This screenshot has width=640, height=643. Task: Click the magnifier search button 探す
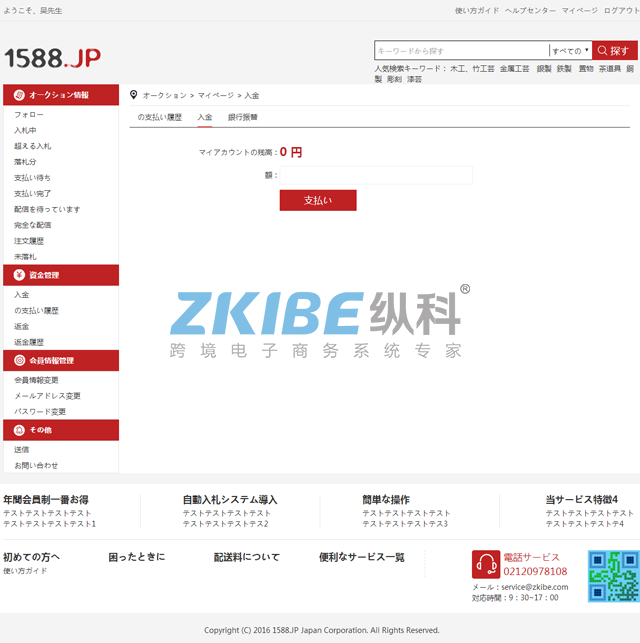[615, 50]
